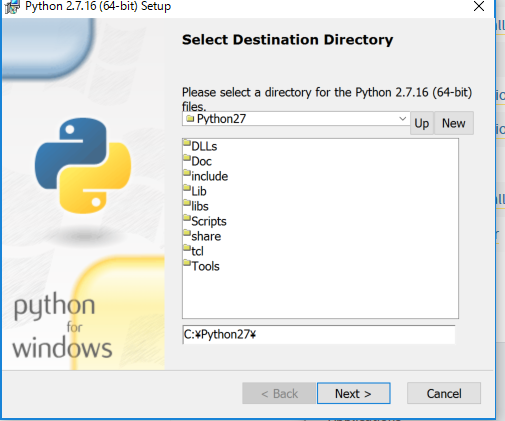Select the tcl folder
Viewport: 505px width, 421px height.
point(197,251)
